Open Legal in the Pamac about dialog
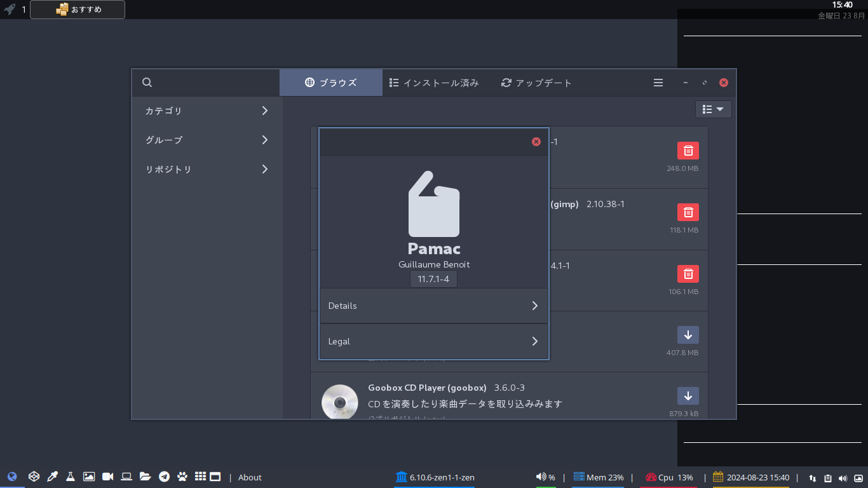Screen dimensions: 868x488 (434, 341)
